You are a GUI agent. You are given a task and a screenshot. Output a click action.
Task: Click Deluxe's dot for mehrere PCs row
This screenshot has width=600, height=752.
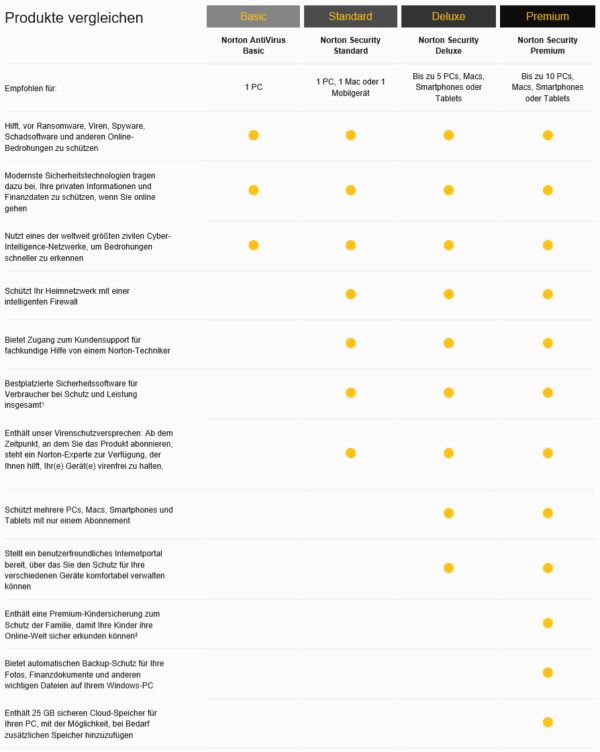447,513
